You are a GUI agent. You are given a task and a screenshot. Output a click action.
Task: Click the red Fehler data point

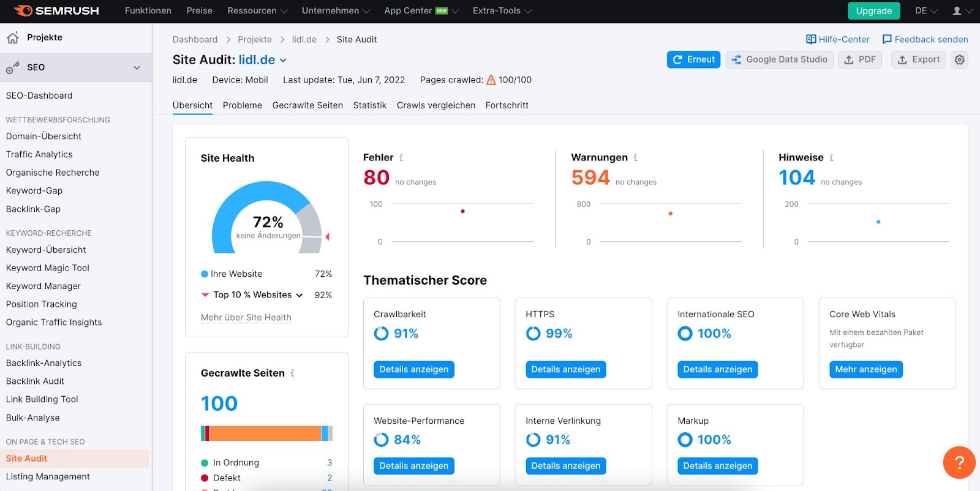coord(462,211)
